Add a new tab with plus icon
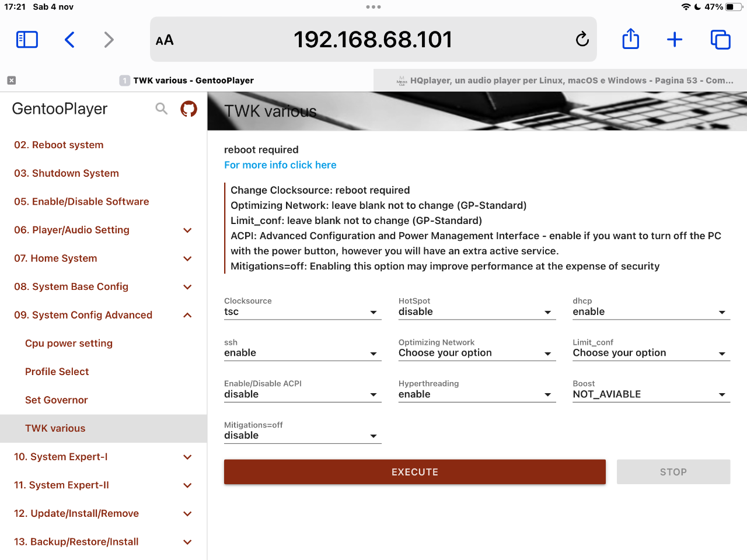The width and height of the screenshot is (747, 560). click(x=675, y=40)
